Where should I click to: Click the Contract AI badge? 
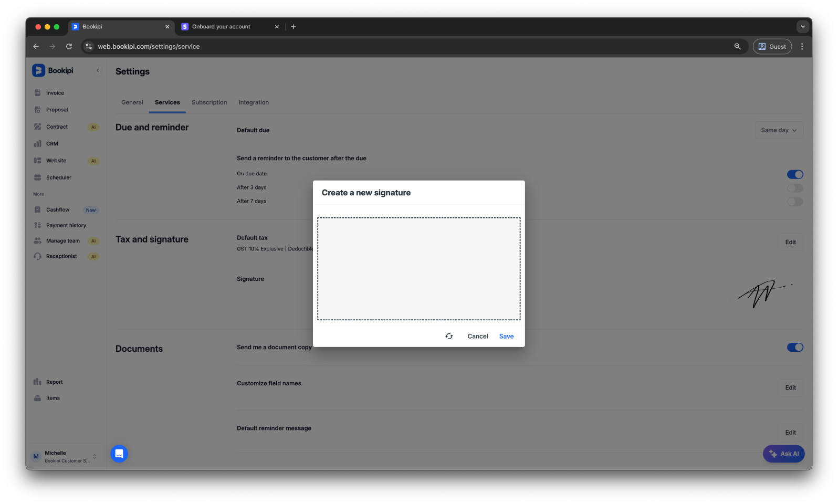click(x=93, y=127)
